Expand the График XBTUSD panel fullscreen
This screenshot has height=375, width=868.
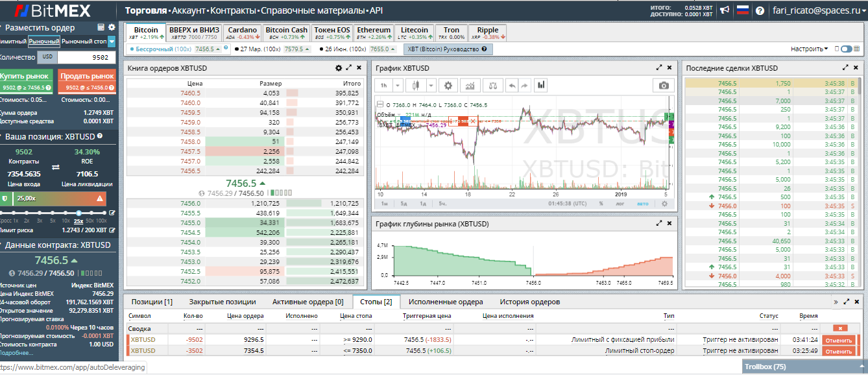[660, 67]
